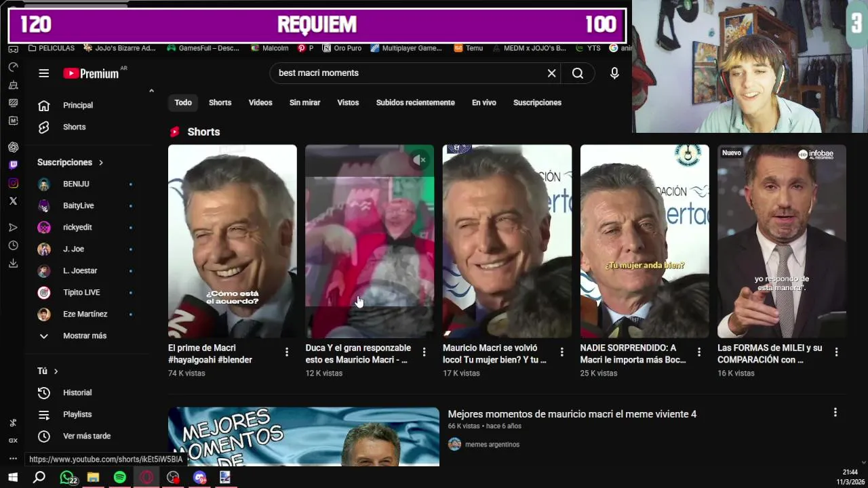Select the En vivo filter chip
Screen dimensions: 868x488
484,102
